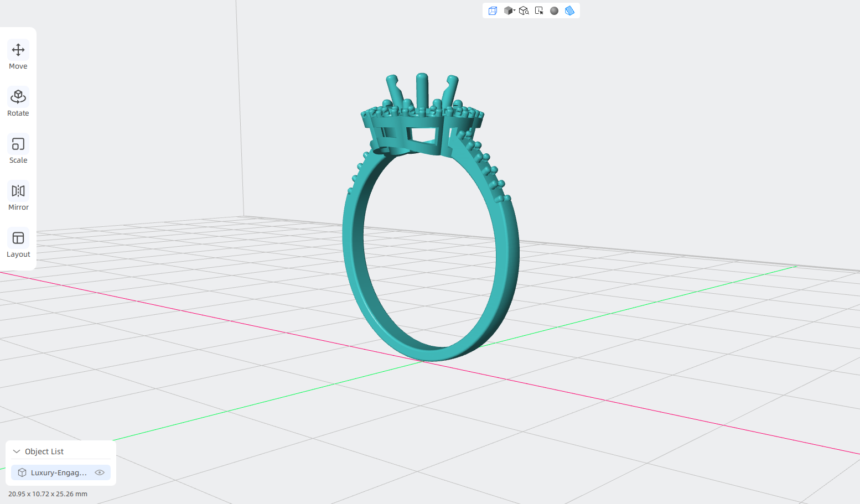The width and height of the screenshot is (860, 504).
Task: Open the view cube orientation dropdown
Action: click(x=509, y=11)
